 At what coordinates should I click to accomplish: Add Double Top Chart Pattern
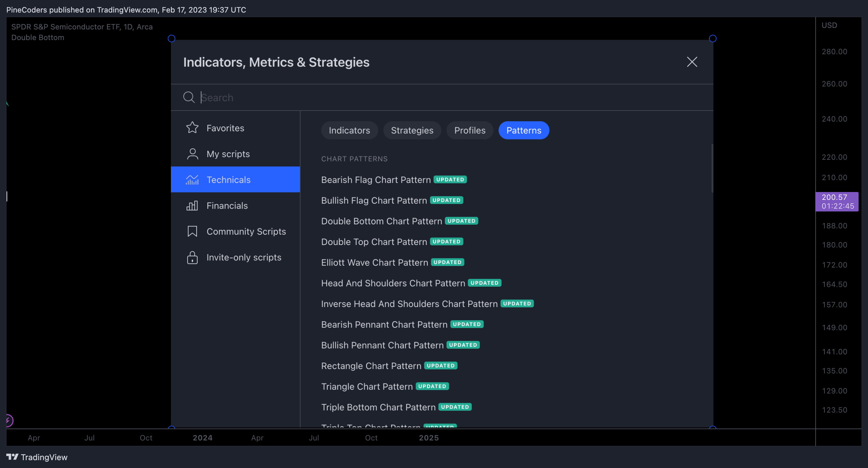click(374, 242)
